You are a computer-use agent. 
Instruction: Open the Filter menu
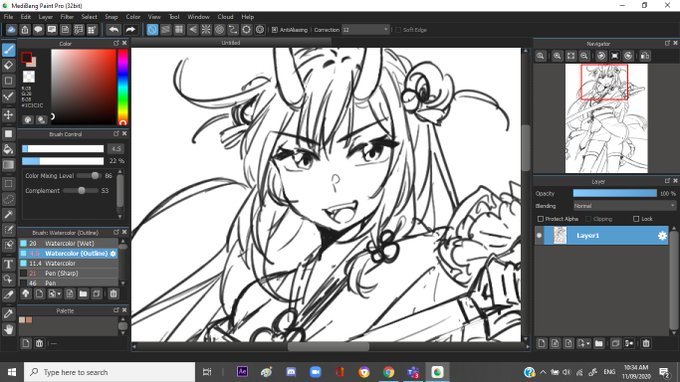click(x=67, y=17)
